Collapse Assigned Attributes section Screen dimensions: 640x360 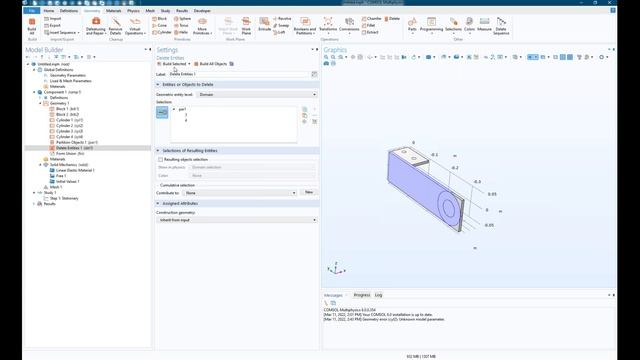click(x=158, y=203)
